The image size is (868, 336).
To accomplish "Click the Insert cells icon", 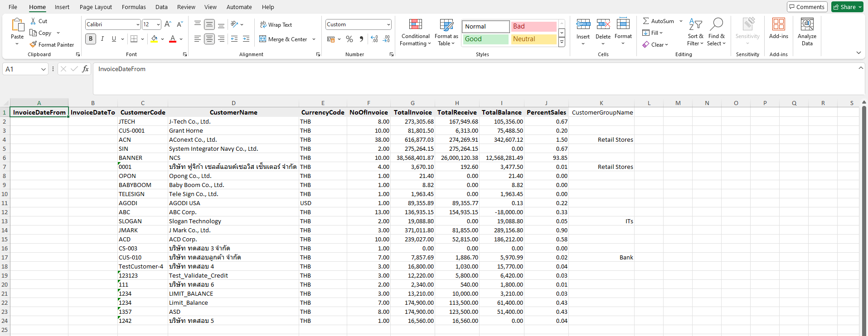I will pyautogui.click(x=583, y=24).
